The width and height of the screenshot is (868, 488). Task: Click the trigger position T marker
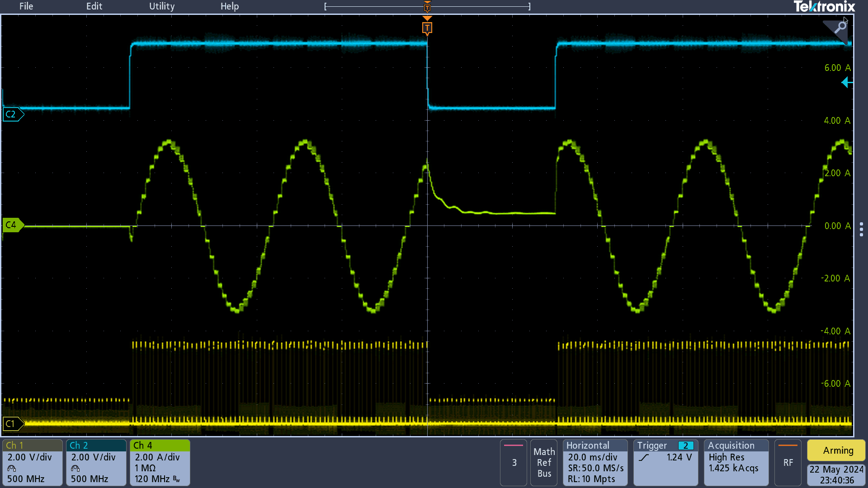coord(427,28)
